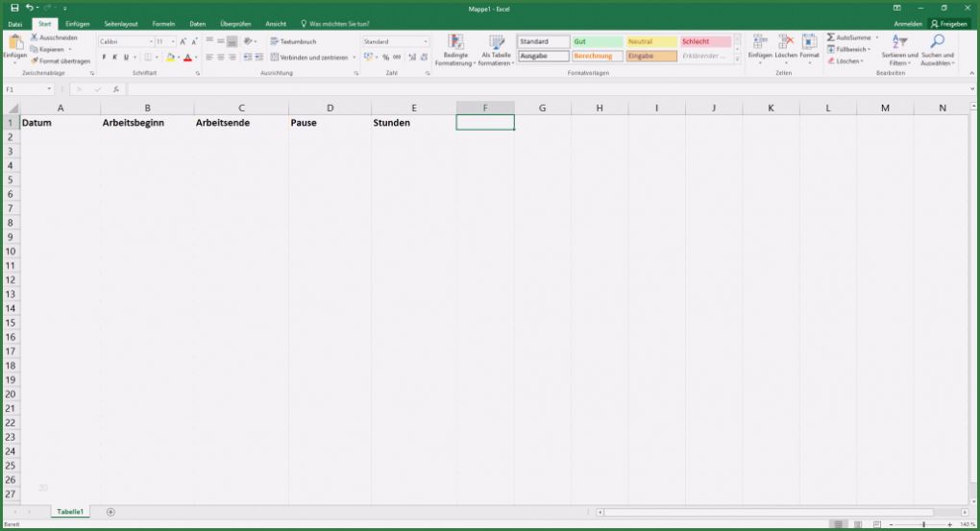Image resolution: width=980 pixels, height=531 pixels.
Task: Click the Textumbruch wrap text icon
Action: (275, 41)
